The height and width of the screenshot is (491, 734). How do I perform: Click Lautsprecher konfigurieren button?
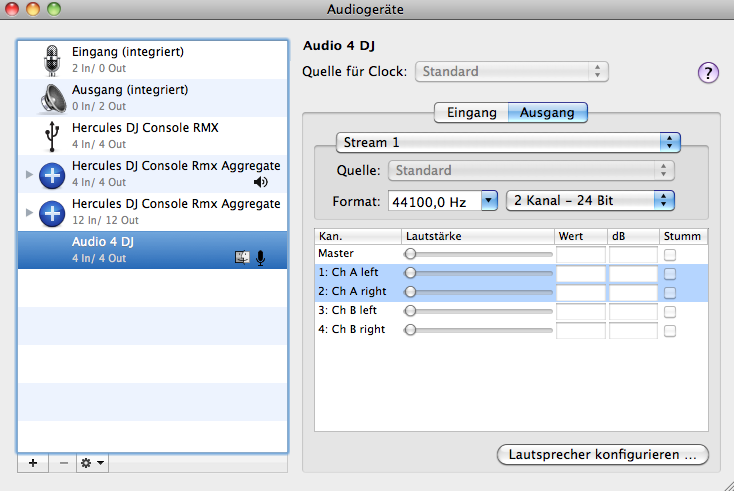click(x=602, y=454)
